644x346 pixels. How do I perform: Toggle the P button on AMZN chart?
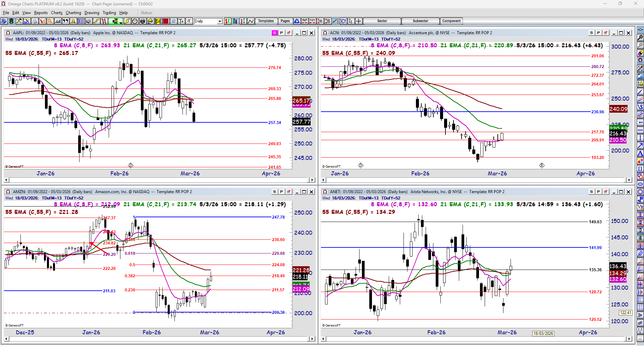[x=281, y=192]
